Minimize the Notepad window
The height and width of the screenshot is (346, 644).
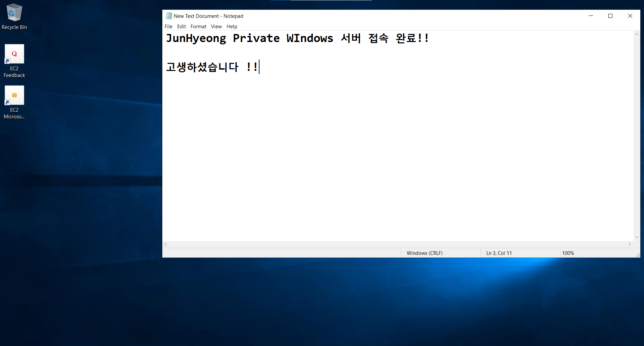click(591, 16)
